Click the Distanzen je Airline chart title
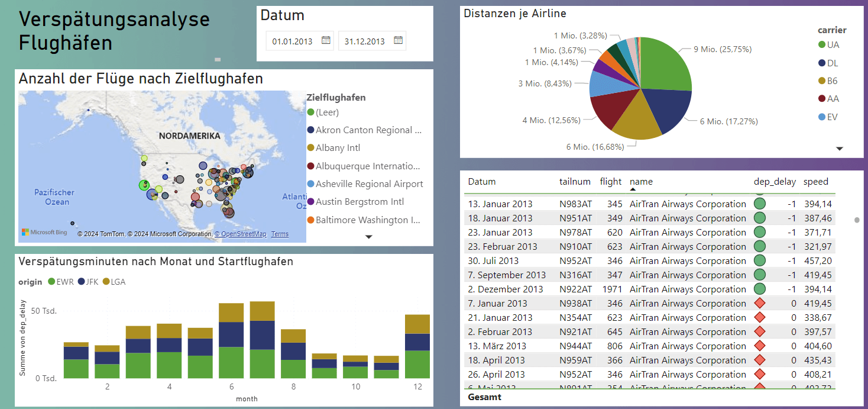 [515, 13]
